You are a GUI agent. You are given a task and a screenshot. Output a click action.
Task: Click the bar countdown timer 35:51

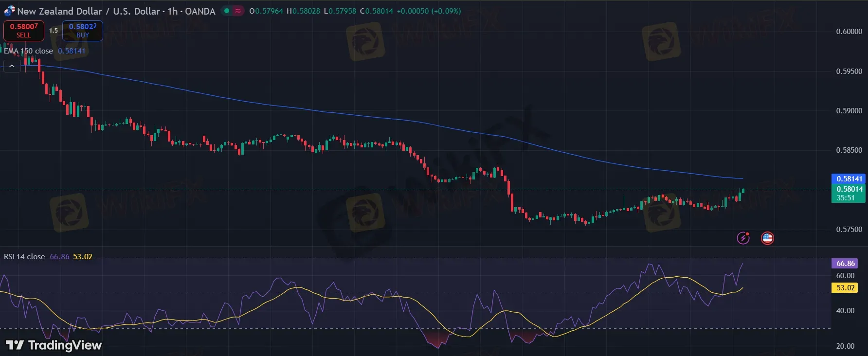[x=846, y=198]
